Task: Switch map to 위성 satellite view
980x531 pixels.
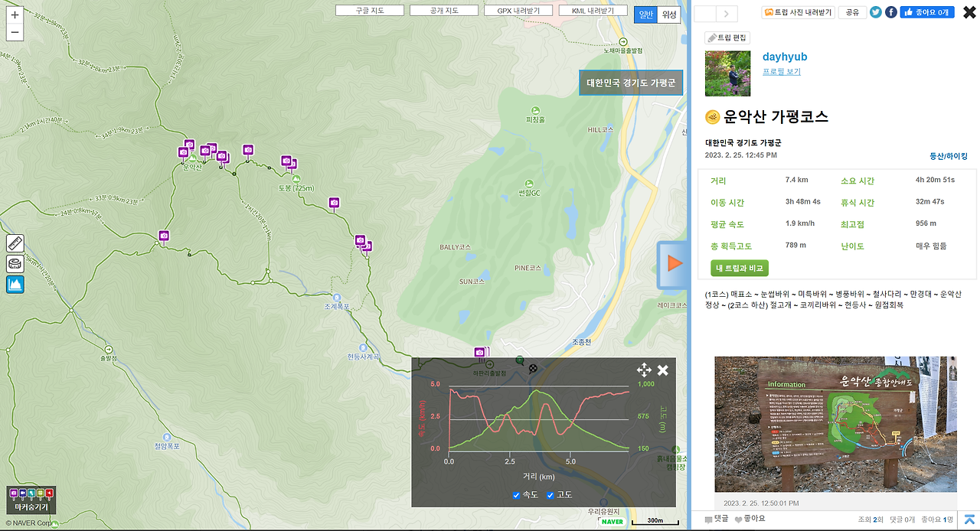Action: [x=669, y=15]
